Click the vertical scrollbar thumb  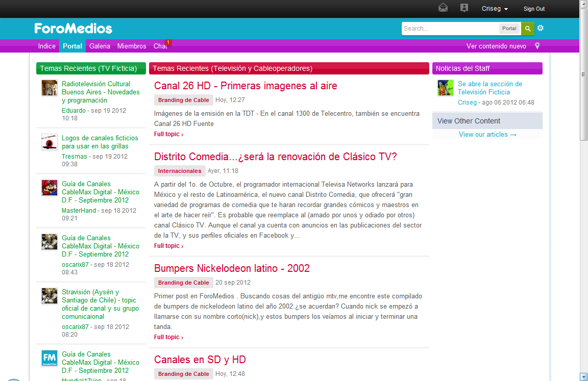[x=583, y=74]
